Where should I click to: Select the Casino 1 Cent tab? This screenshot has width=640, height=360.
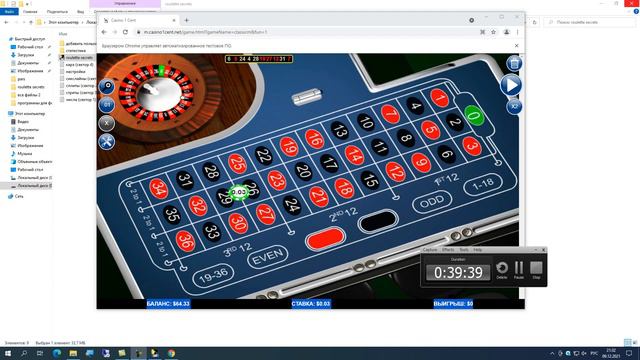click(139, 20)
